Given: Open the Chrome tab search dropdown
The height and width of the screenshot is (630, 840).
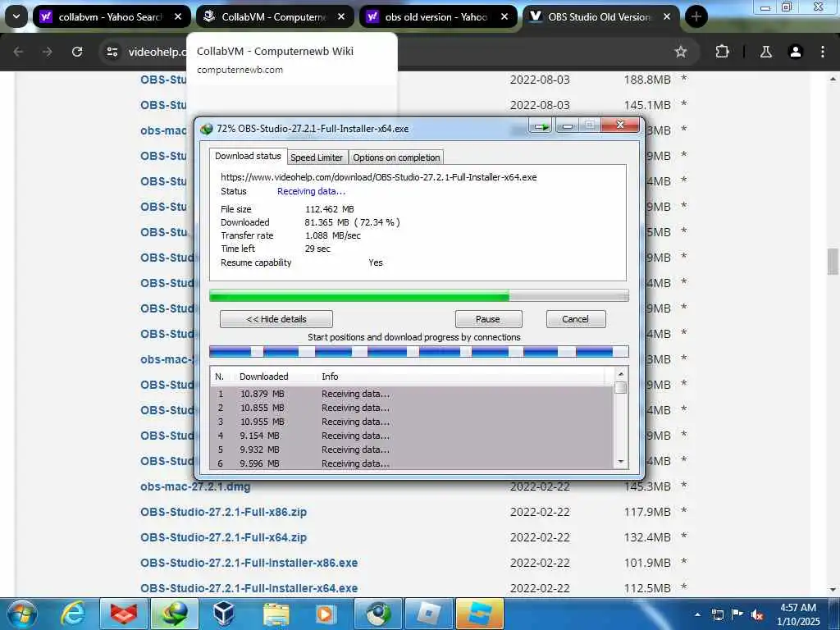Looking at the screenshot, I should (x=16, y=16).
